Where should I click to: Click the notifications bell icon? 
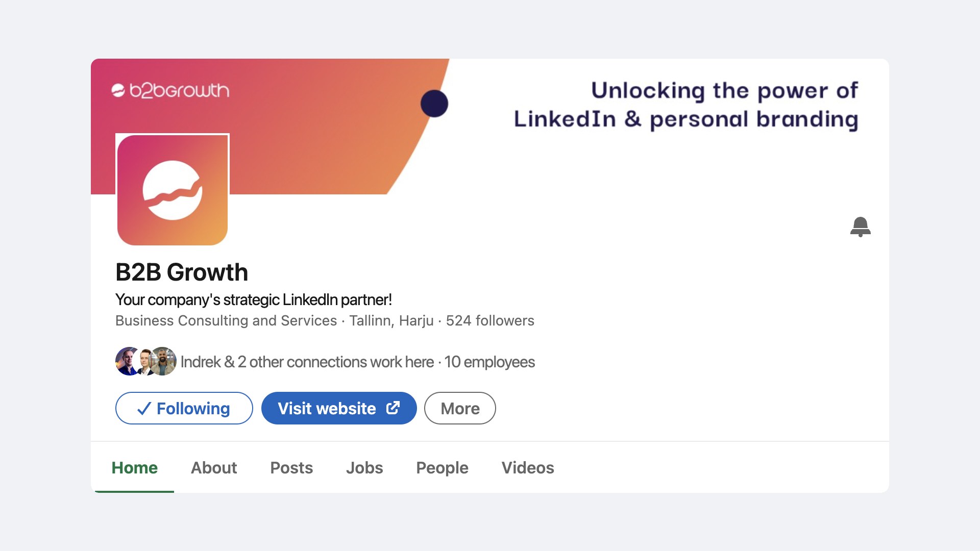coord(861,228)
